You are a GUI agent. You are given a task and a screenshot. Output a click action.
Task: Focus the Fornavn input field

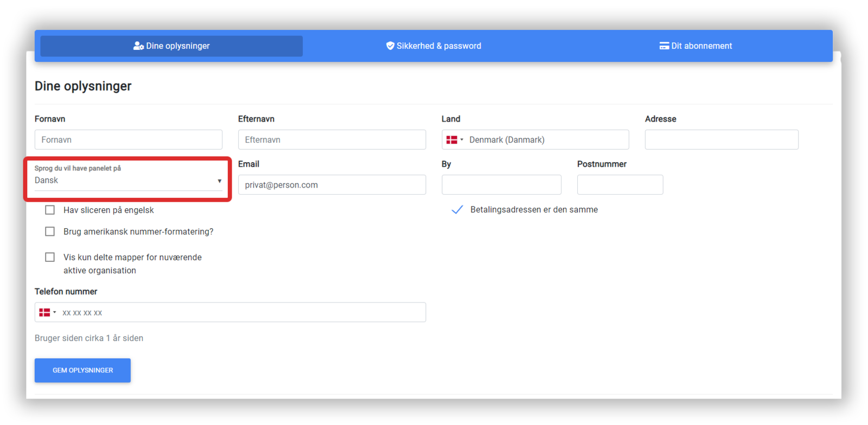129,140
